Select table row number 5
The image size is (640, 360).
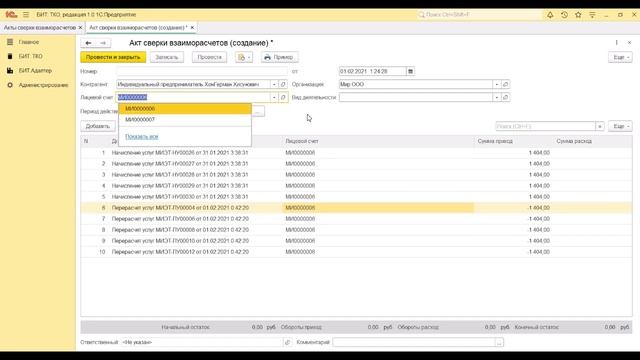tap(356, 197)
